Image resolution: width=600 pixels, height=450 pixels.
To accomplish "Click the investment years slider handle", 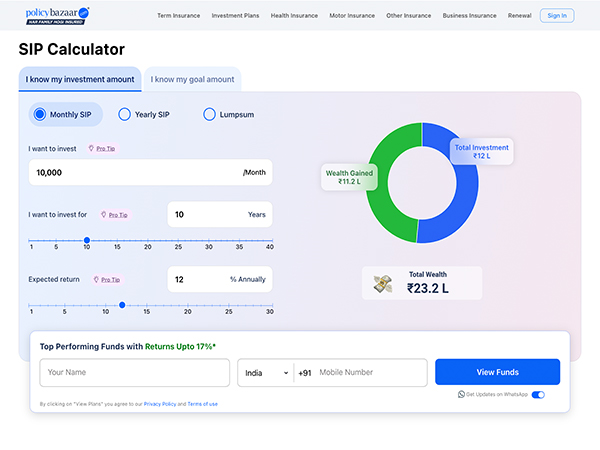I will [87, 240].
